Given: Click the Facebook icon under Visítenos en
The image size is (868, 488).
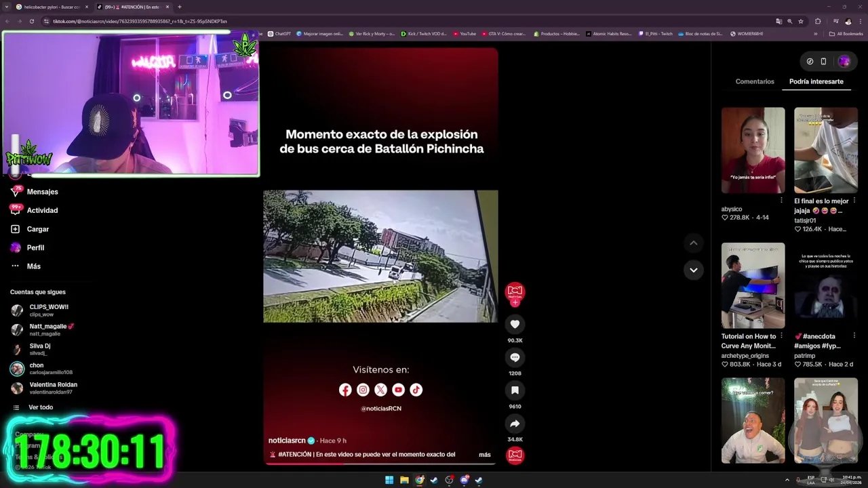Looking at the screenshot, I should (345, 390).
